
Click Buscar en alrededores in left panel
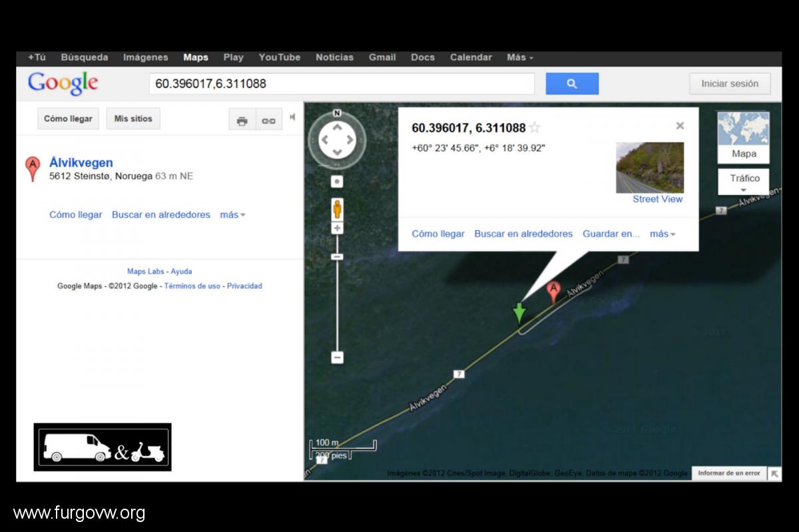(x=161, y=215)
